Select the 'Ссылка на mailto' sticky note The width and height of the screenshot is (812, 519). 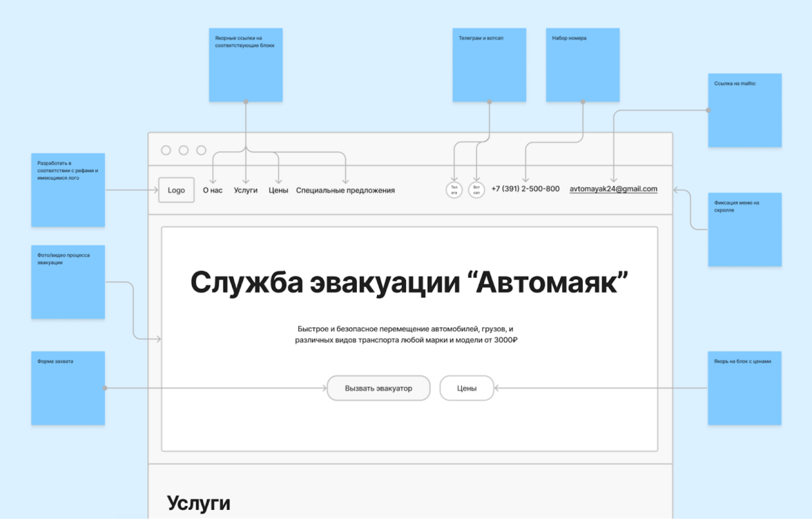pyautogui.click(x=744, y=111)
